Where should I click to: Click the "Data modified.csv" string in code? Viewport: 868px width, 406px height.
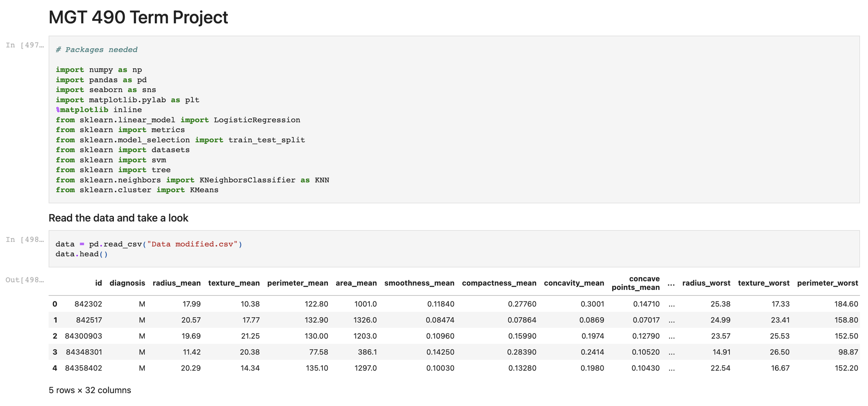(x=192, y=244)
